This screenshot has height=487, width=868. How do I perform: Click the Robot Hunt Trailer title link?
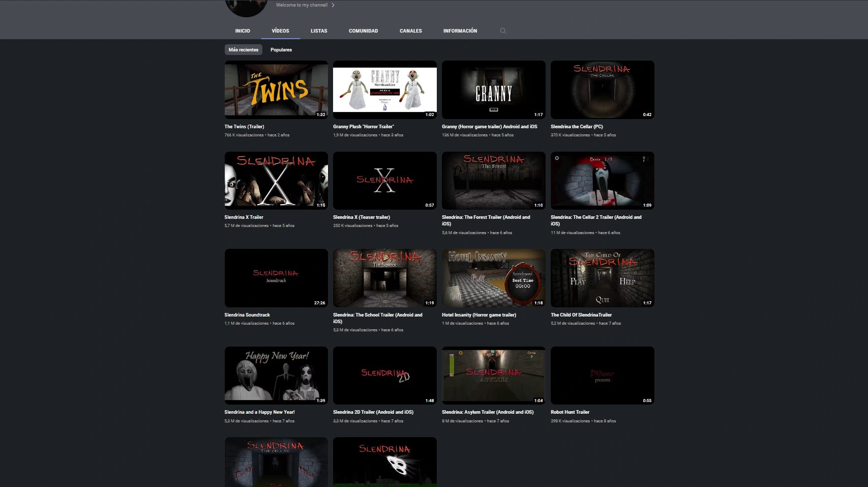click(569, 412)
